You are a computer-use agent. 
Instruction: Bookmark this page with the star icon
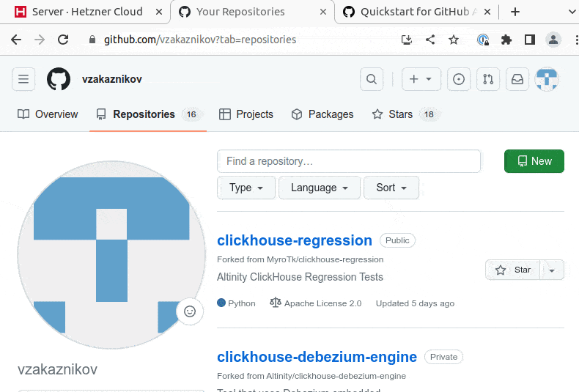tap(454, 40)
